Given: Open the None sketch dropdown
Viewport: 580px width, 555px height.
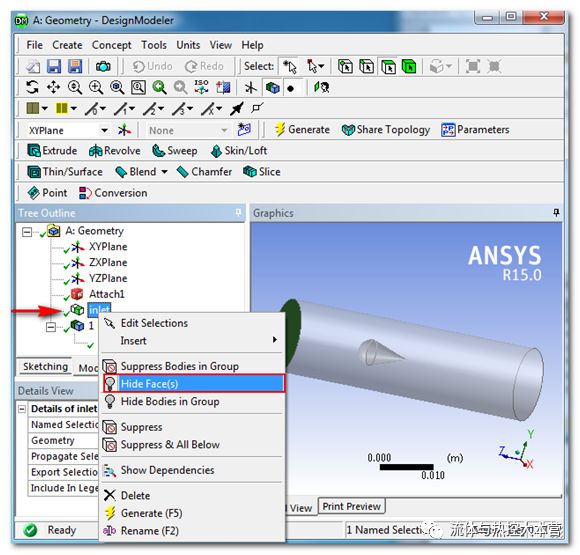Looking at the screenshot, I should [224, 130].
